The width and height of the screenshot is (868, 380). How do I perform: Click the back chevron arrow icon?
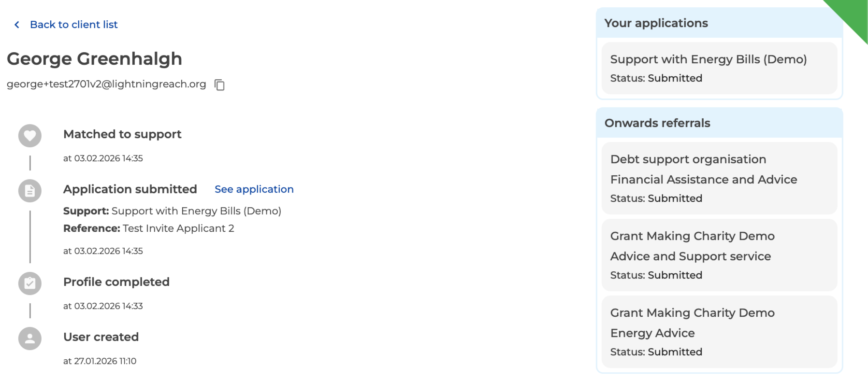(x=17, y=25)
